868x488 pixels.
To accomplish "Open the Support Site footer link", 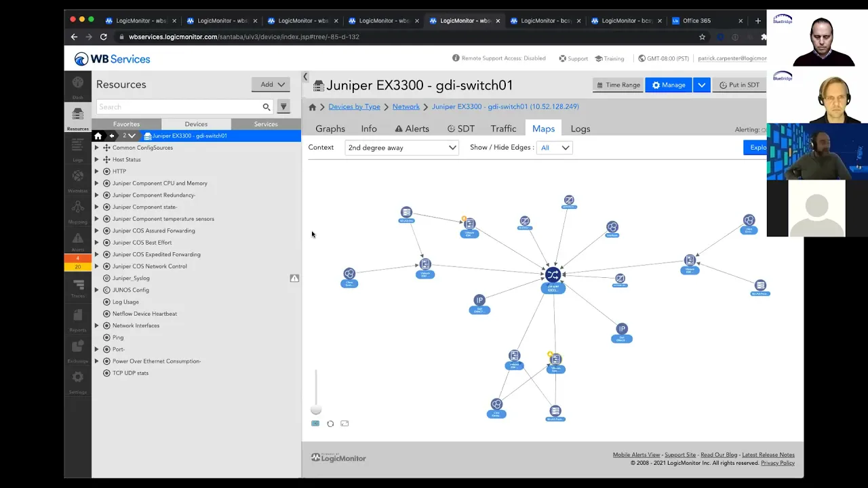I will point(680,455).
